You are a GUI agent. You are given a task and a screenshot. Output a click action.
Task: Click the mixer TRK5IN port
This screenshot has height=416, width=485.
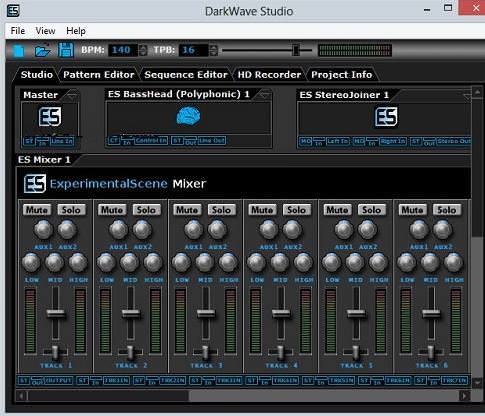pyautogui.click(x=341, y=380)
